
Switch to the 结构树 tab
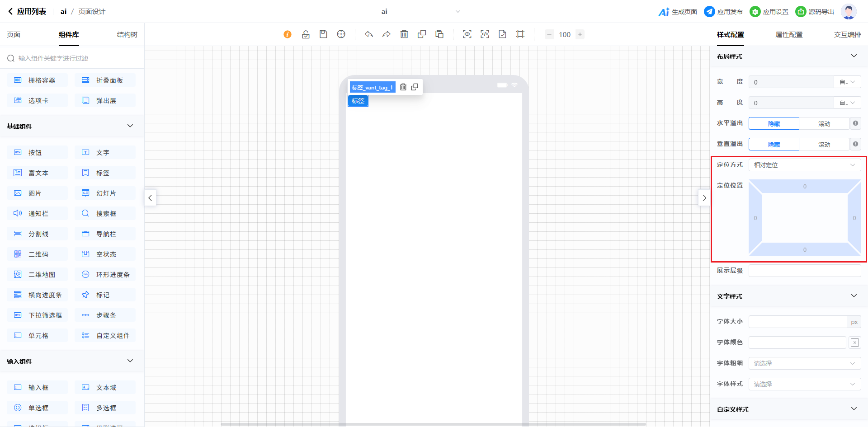[127, 35]
